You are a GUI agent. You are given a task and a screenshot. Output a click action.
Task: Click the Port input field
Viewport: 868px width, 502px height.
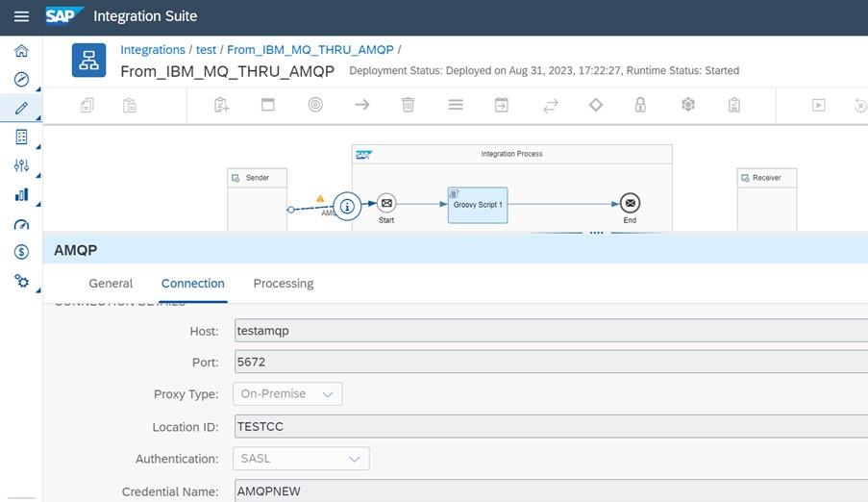(x=551, y=362)
